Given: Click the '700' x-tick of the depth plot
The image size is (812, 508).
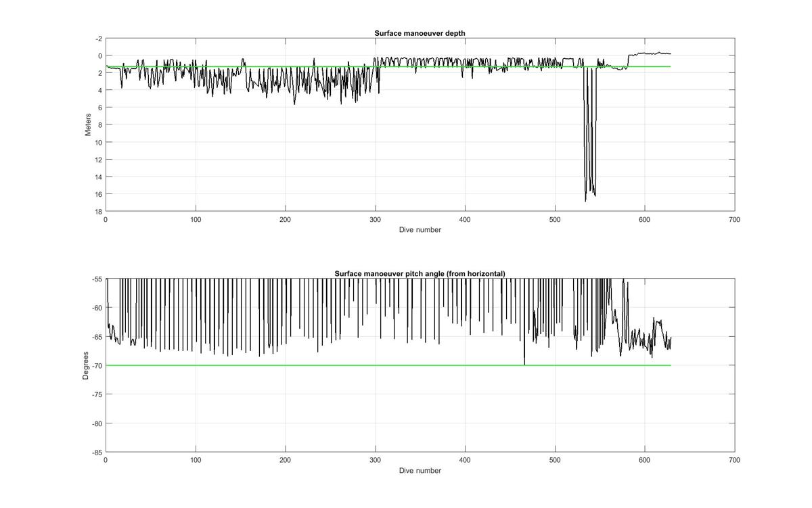Looking at the screenshot, I should pos(735,220).
